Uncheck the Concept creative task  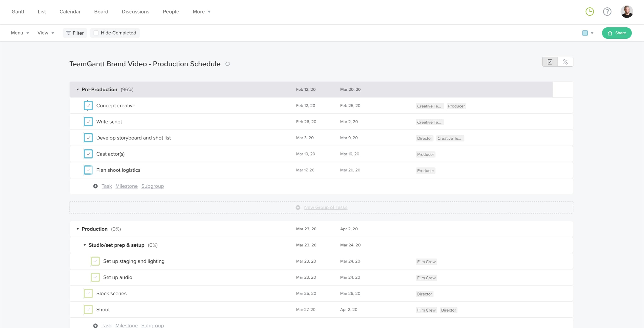tap(88, 105)
